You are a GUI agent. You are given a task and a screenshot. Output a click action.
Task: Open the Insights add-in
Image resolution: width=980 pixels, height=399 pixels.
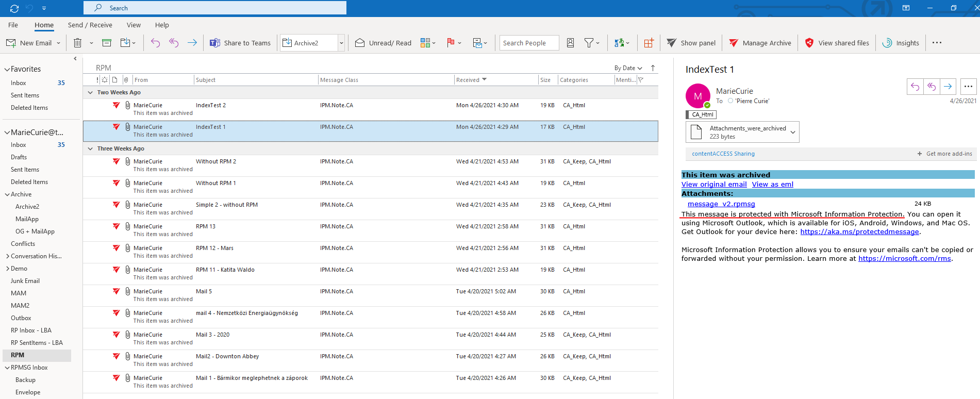pos(901,43)
